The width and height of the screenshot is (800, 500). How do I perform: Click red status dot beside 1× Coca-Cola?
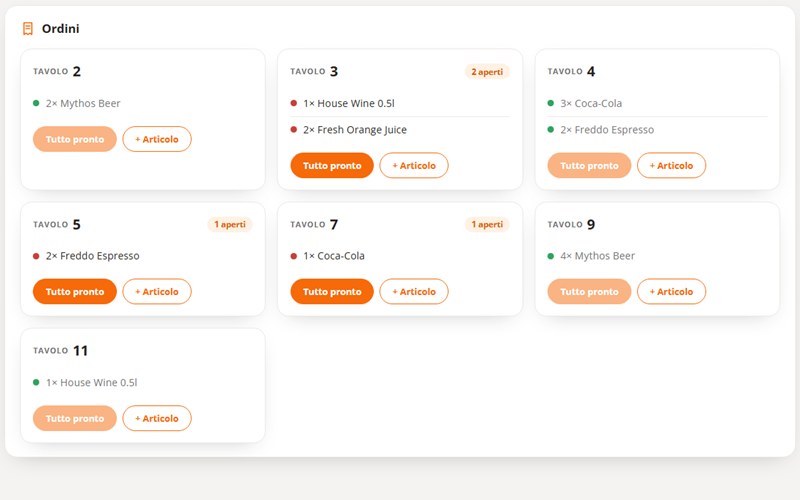(293, 256)
